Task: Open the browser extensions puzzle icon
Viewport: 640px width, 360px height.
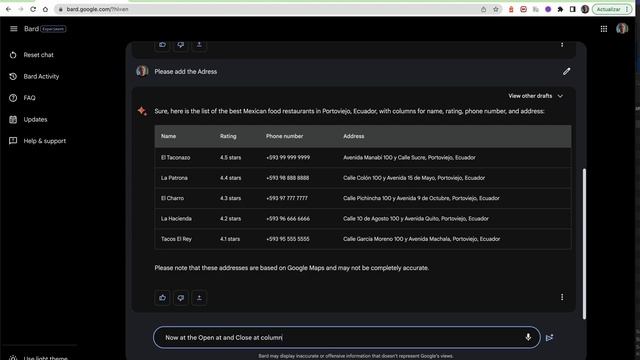Action: click(x=560, y=9)
